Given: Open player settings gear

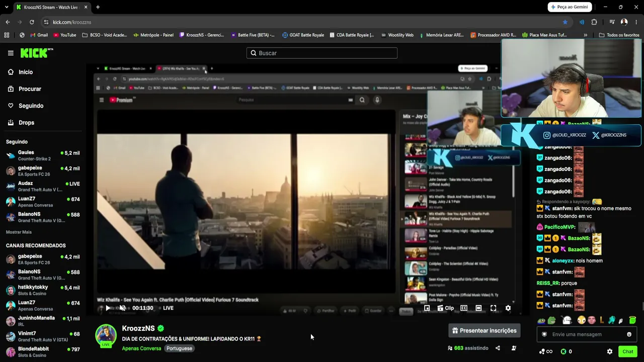Looking at the screenshot, I should (508, 308).
